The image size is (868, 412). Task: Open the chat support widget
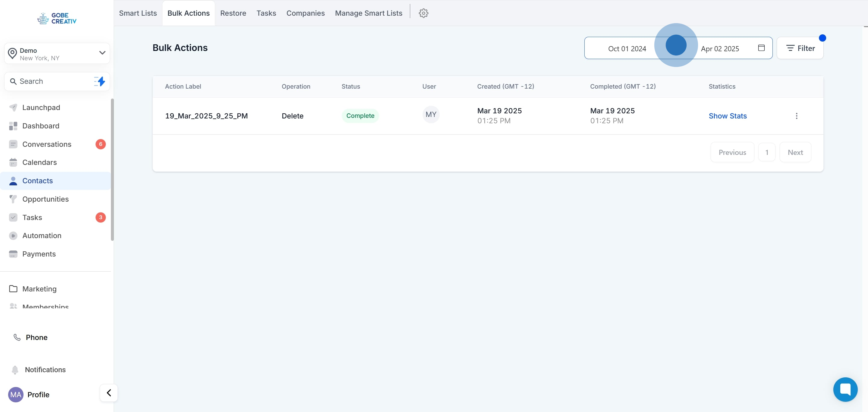(845, 389)
